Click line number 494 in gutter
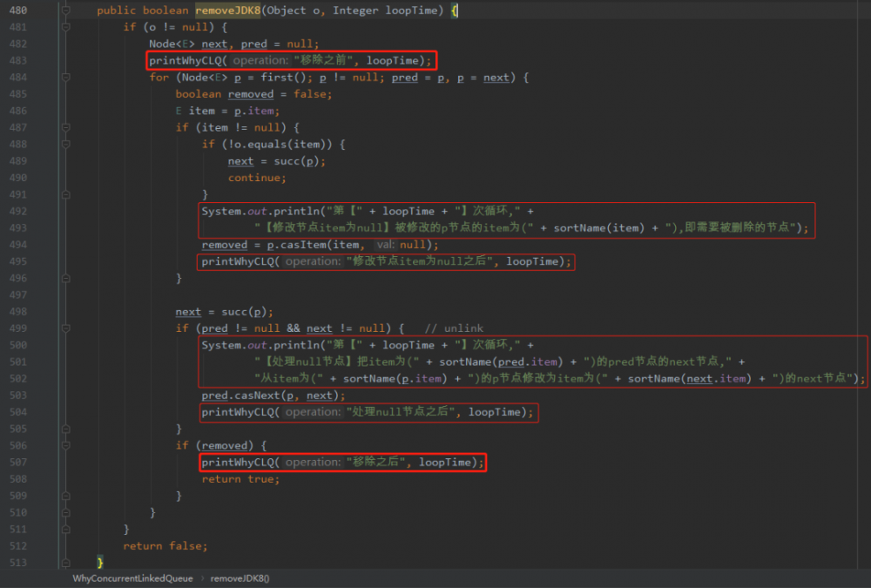871x588 pixels. 17,245
